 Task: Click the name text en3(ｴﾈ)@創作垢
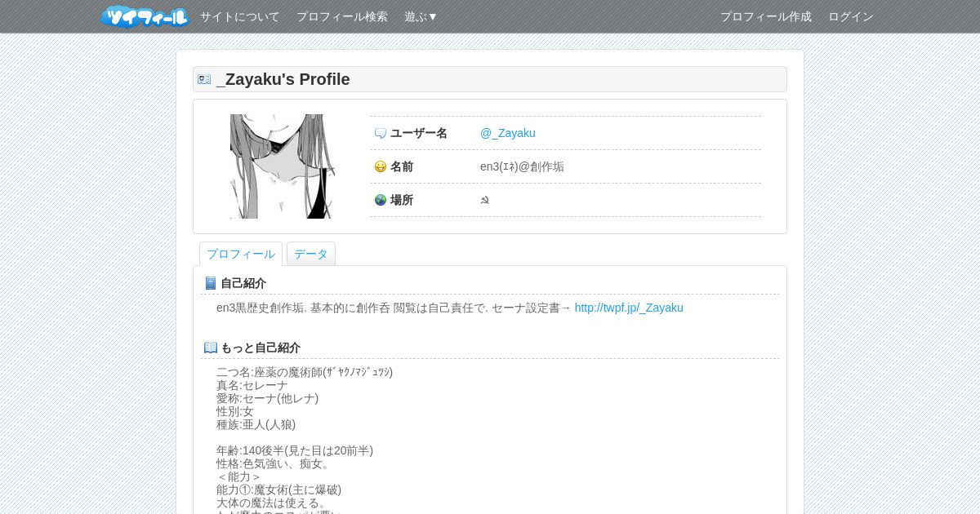(x=522, y=166)
